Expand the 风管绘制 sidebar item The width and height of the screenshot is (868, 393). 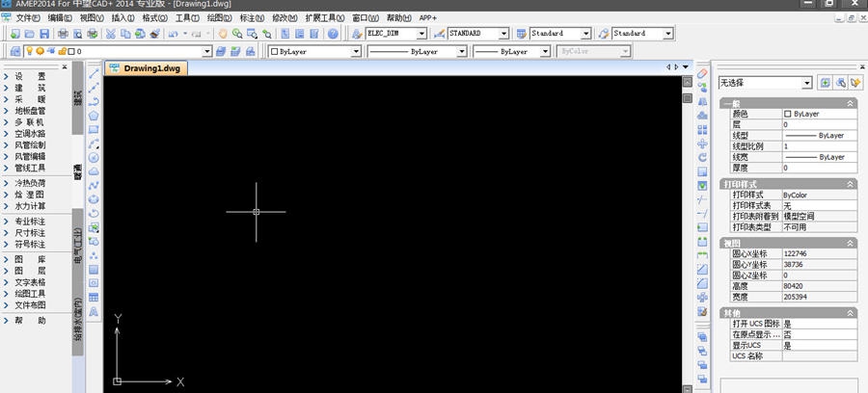[30, 144]
